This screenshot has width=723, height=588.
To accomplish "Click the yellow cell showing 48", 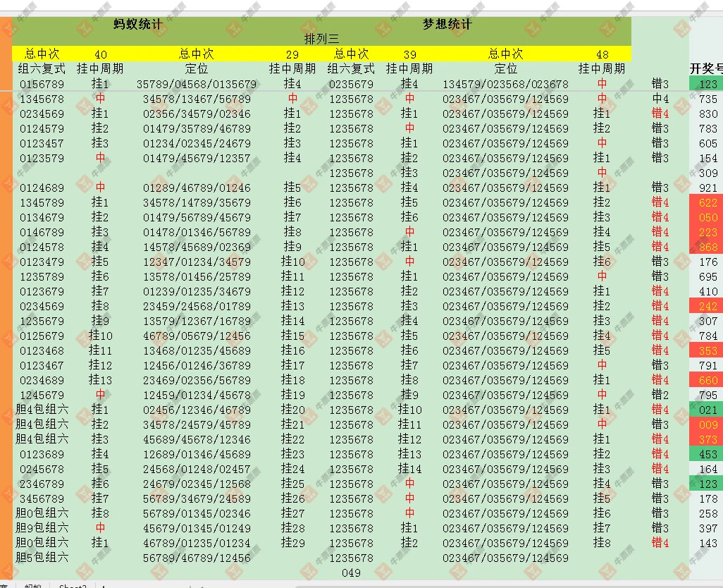I will tap(602, 54).
